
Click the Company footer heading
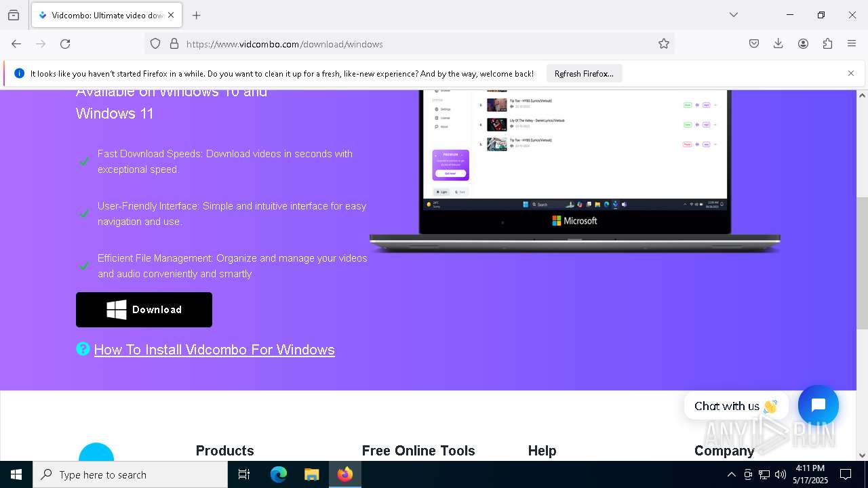coord(724,451)
